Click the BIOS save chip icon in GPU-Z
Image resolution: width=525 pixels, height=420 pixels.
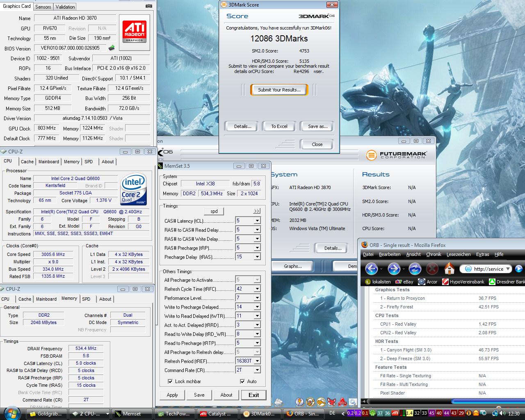tap(111, 48)
